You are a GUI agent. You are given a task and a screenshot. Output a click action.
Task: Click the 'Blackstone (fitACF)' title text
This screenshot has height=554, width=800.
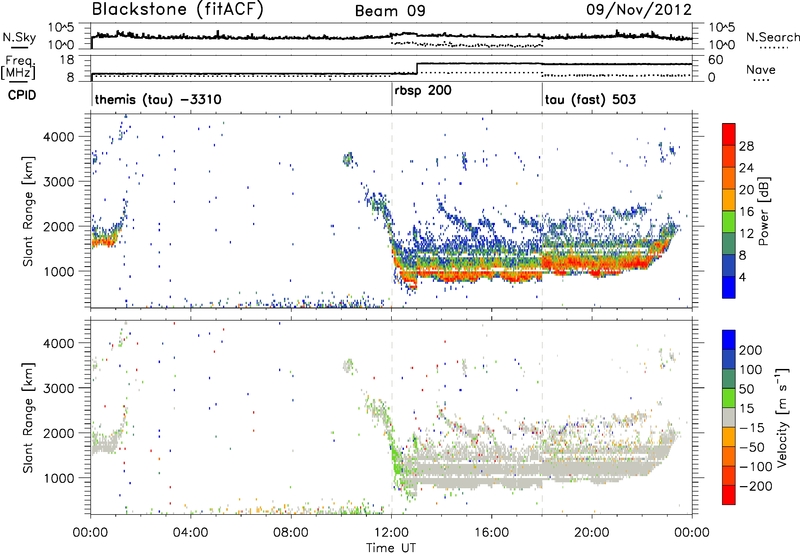[x=178, y=9]
